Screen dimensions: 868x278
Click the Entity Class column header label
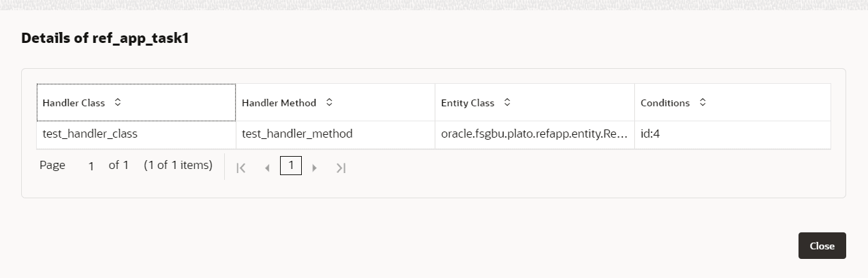467,103
